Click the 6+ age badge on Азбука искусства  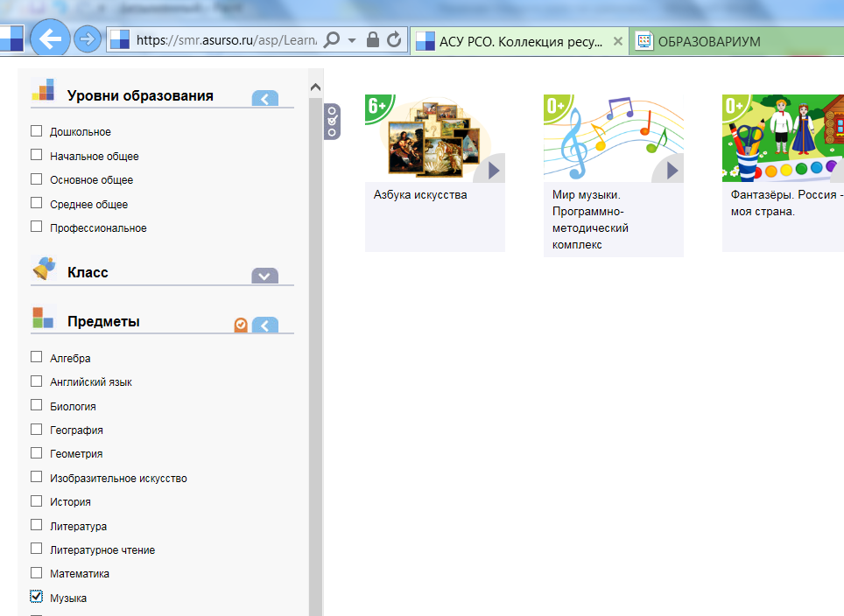pos(378,107)
